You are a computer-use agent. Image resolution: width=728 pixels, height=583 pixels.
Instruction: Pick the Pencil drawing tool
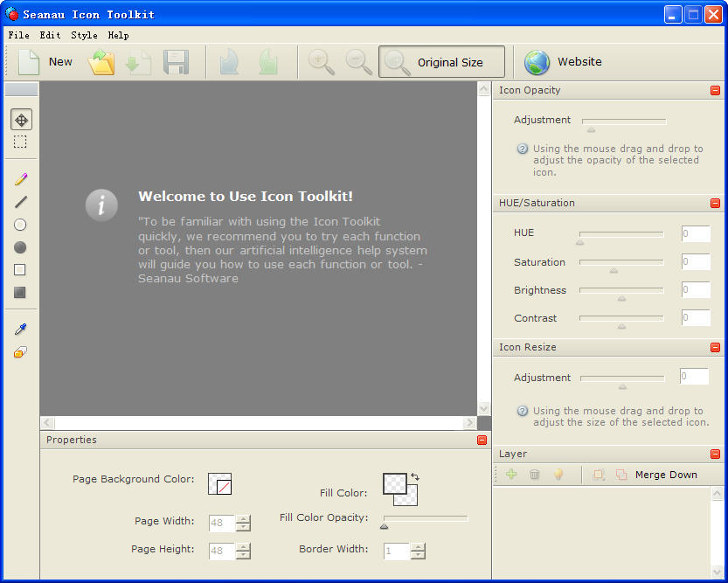coord(20,179)
